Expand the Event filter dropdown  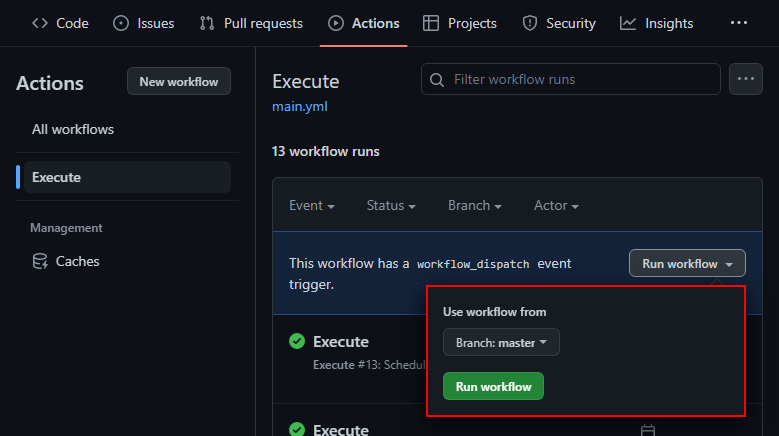[x=312, y=206]
